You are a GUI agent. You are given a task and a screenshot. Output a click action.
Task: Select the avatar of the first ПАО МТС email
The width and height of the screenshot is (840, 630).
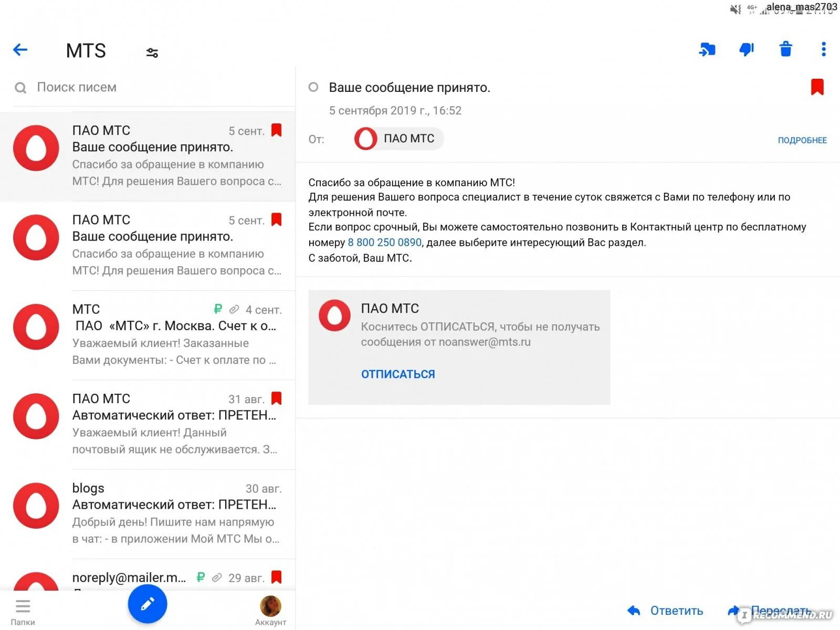[36, 148]
